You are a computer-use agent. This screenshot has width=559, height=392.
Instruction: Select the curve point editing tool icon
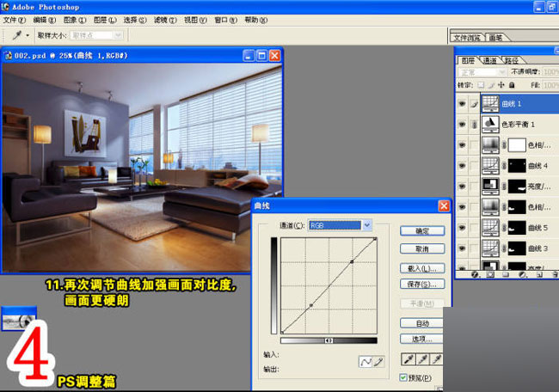pyautogui.click(x=365, y=362)
